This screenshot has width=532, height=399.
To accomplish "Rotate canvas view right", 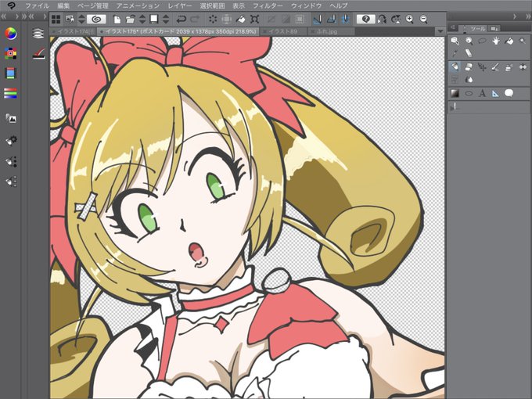I will point(396,20).
